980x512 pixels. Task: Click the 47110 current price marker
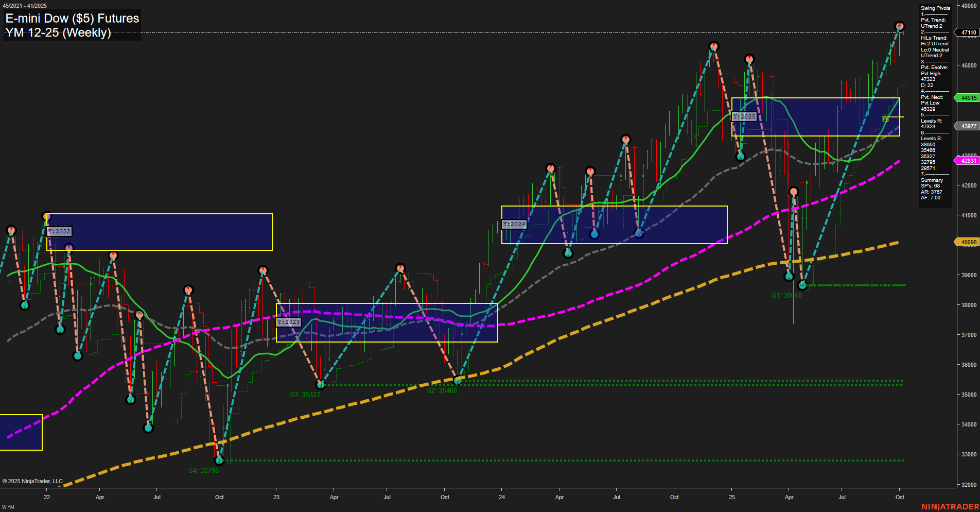click(968, 32)
